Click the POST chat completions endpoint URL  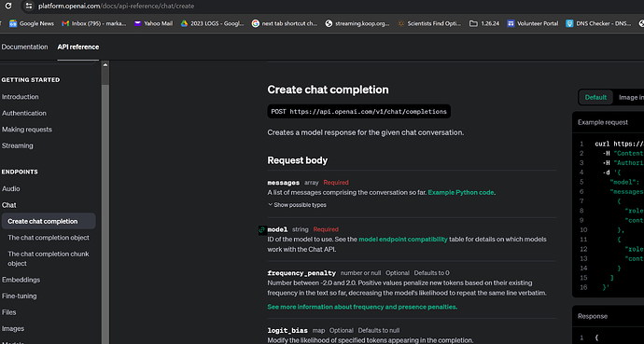[359, 112]
